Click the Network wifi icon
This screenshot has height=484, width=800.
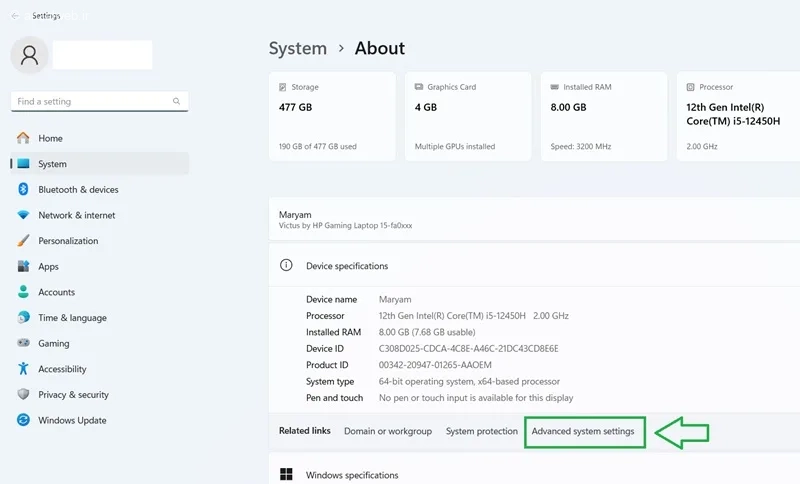pos(23,215)
